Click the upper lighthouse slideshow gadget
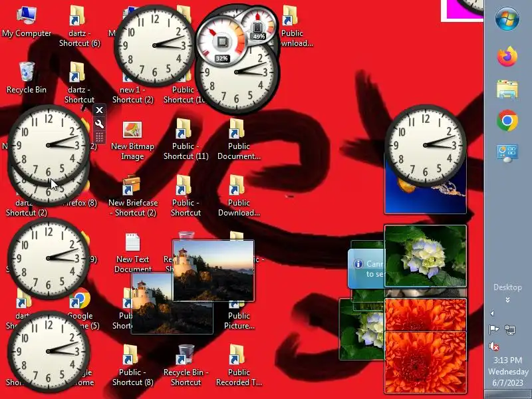Screen dimensions: 532x399 click(213, 271)
